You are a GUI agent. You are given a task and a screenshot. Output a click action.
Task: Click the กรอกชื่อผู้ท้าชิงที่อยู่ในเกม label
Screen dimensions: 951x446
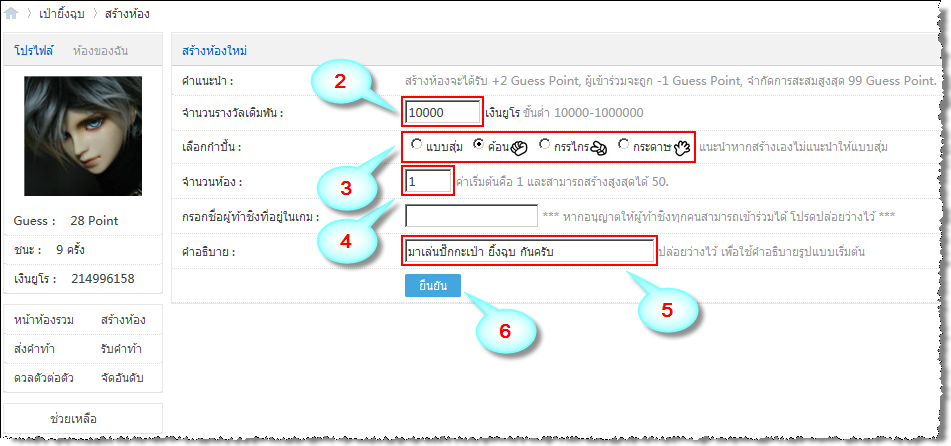[x=250, y=216]
